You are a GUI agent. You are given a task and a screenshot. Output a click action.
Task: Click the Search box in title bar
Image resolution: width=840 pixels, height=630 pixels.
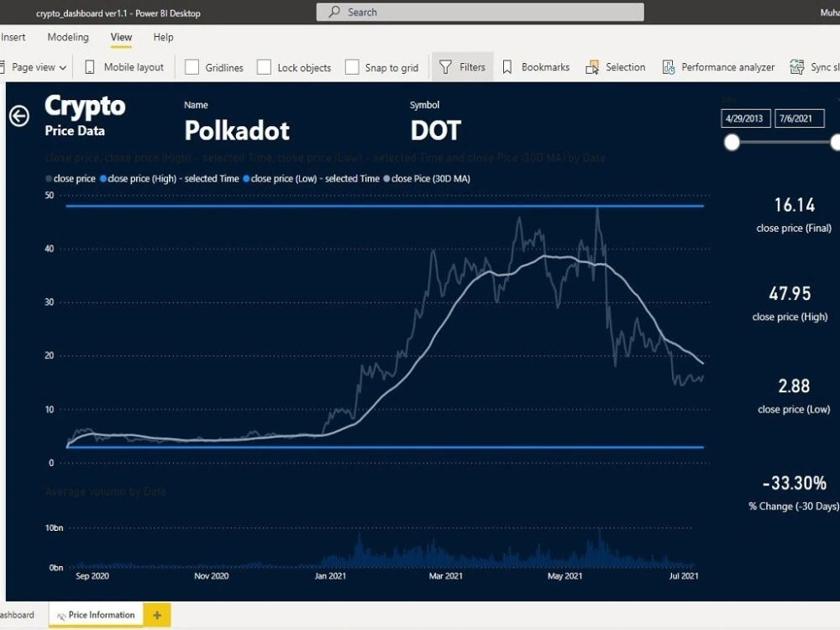coord(480,12)
